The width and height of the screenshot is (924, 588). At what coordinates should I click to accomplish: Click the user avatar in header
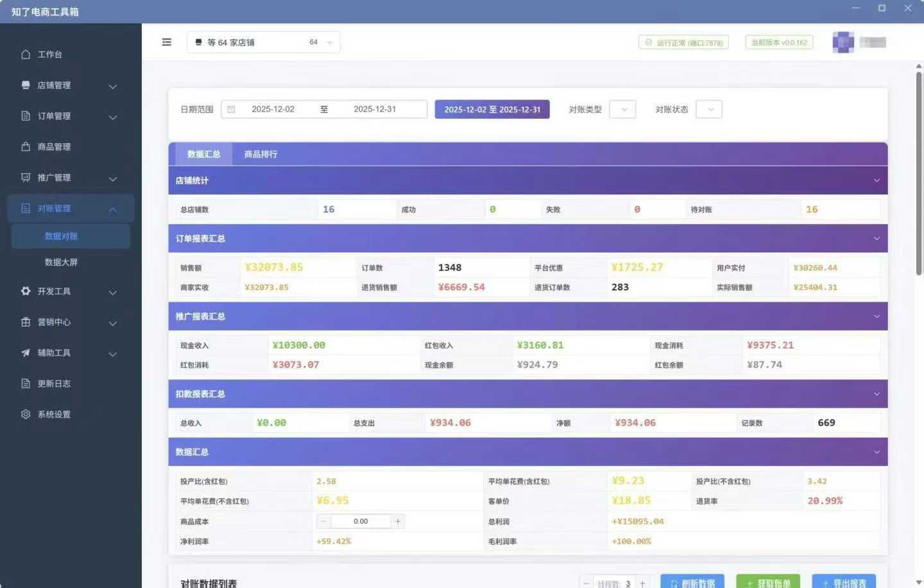(843, 42)
